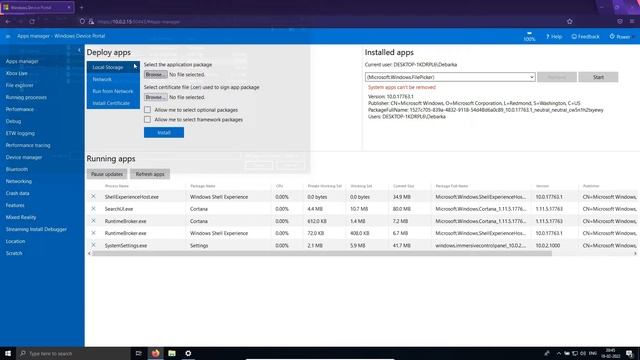640x360 pixels.
Task: Click the Windows taskbar search box
Action: pos(73,353)
